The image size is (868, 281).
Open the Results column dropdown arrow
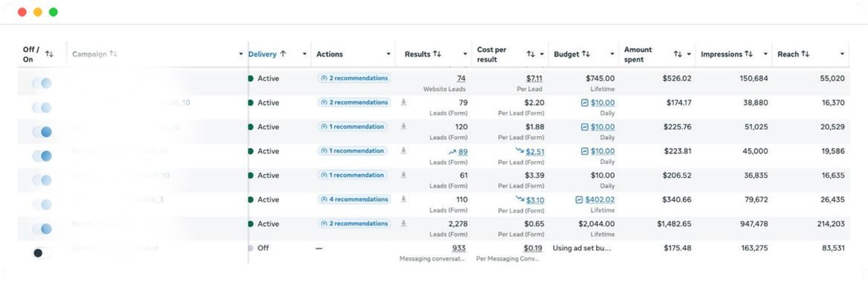[x=465, y=54]
